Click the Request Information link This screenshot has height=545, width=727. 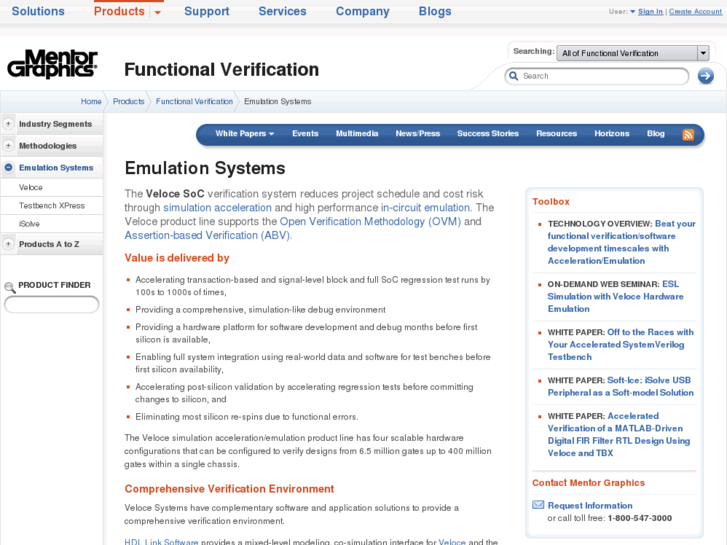pos(590,505)
